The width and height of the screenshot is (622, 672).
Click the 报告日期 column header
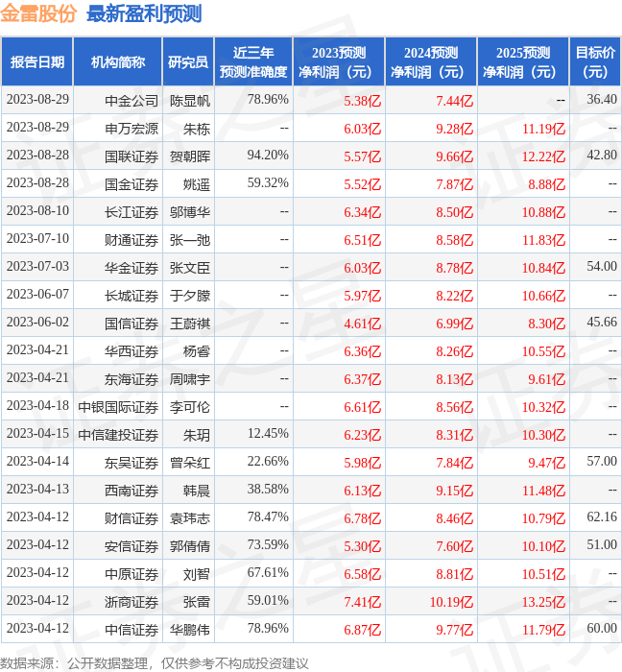click(x=37, y=62)
